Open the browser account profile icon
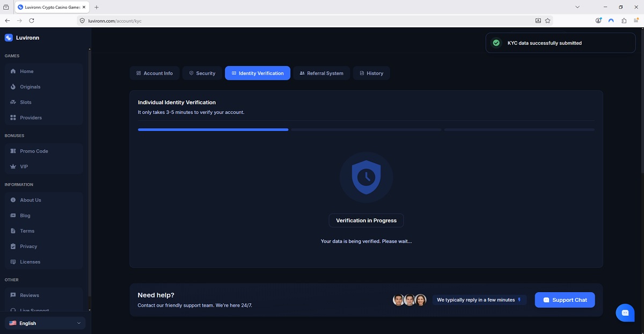644x334 pixels. (x=598, y=20)
